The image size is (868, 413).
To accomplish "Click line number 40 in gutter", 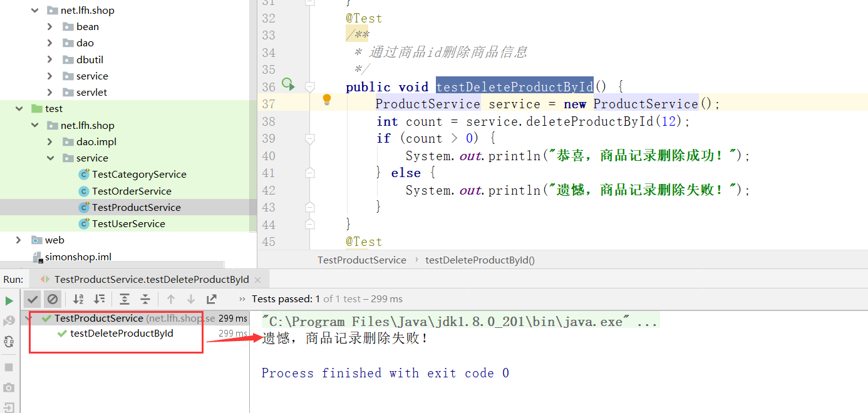I will click(x=268, y=155).
